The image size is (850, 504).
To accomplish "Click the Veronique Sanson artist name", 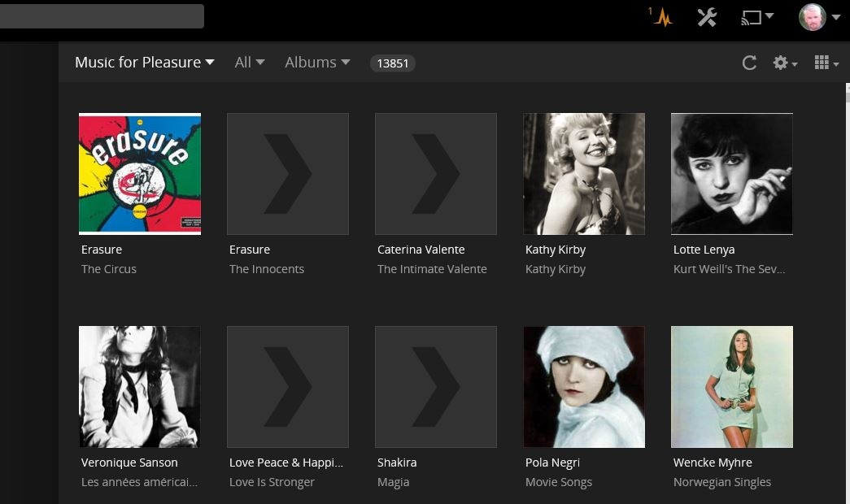I will tap(129, 463).
